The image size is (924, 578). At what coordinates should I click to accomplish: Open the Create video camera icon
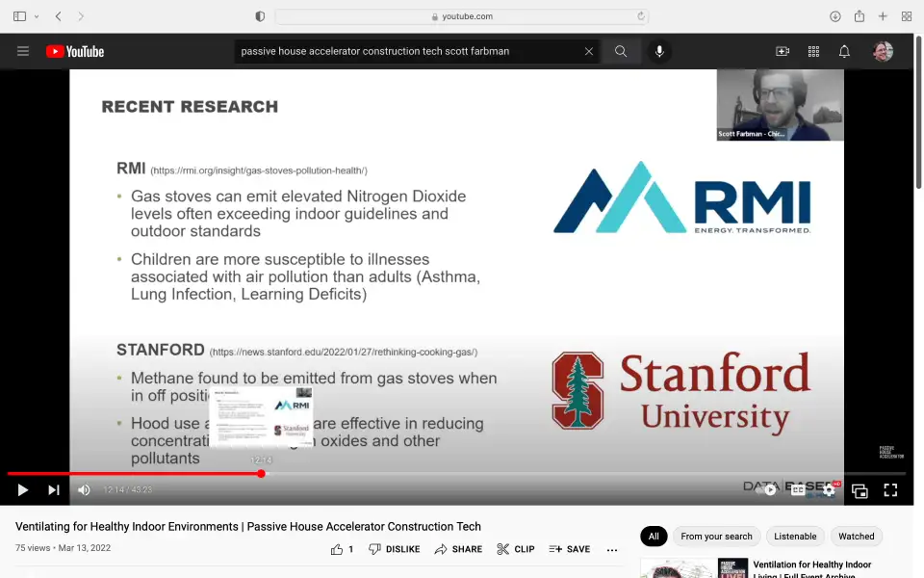[x=783, y=51]
